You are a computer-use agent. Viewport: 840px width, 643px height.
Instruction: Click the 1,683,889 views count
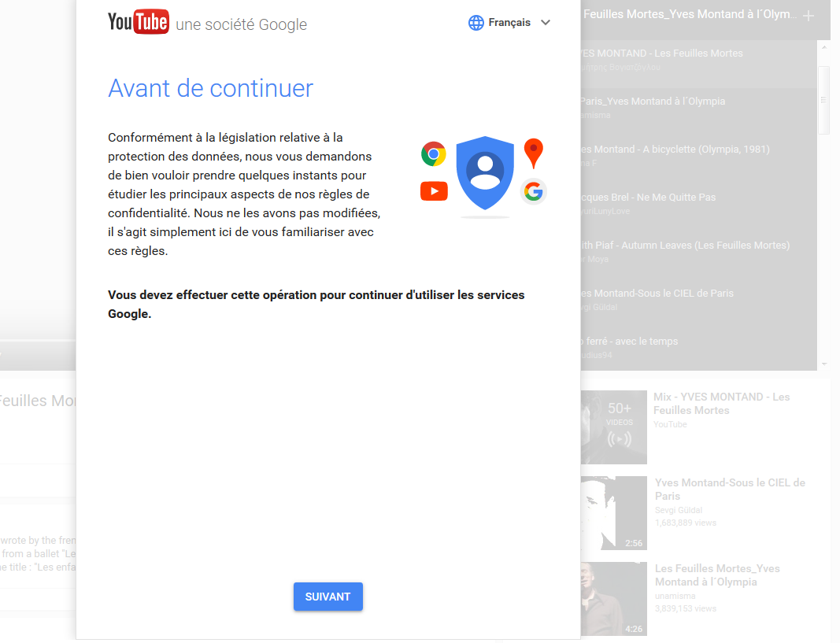click(x=685, y=523)
